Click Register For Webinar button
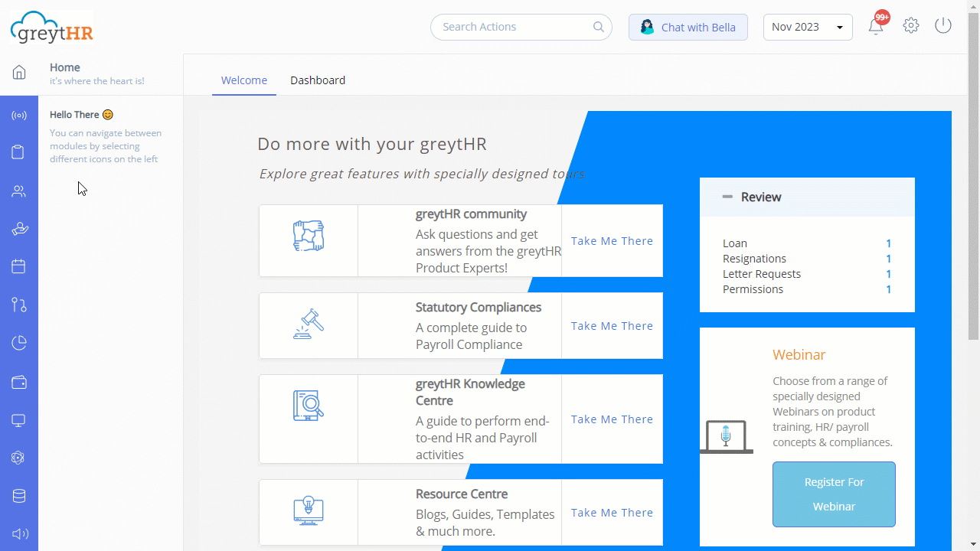This screenshot has height=551, width=980. pyautogui.click(x=834, y=494)
